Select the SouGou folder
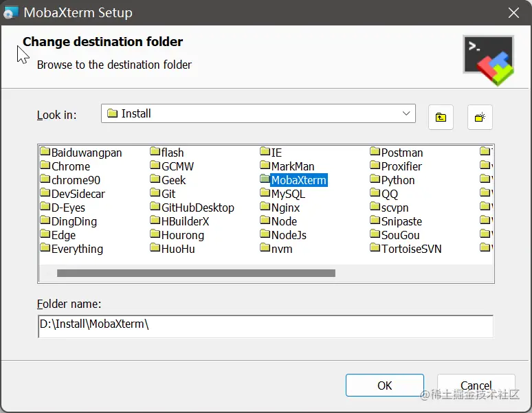The width and height of the screenshot is (532, 413). click(395, 235)
